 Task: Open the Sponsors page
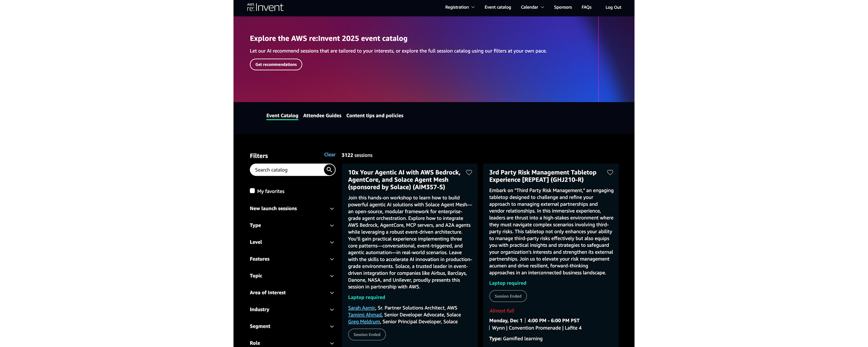coord(563,7)
